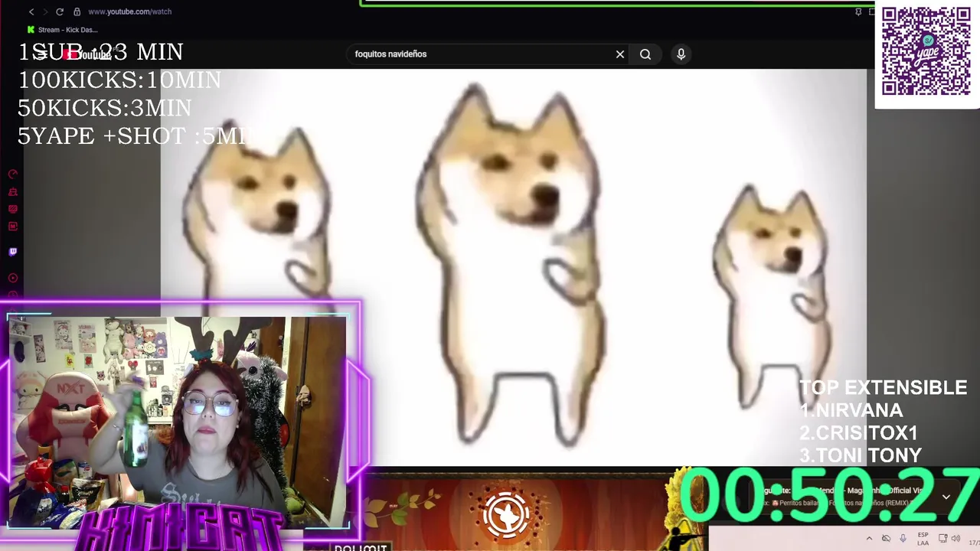The height and width of the screenshot is (551, 980).
Task: Click the microphone tray icon
Action: [903, 539]
